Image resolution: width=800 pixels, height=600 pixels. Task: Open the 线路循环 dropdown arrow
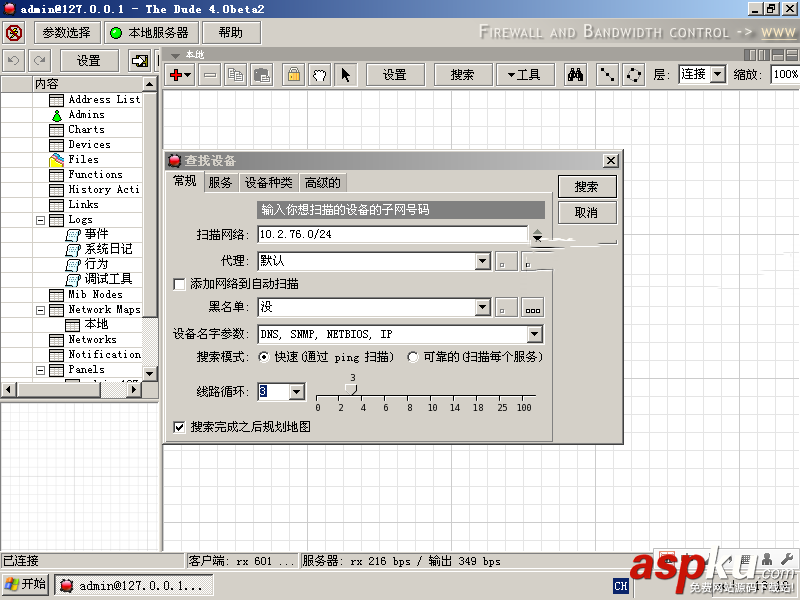(x=296, y=392)
